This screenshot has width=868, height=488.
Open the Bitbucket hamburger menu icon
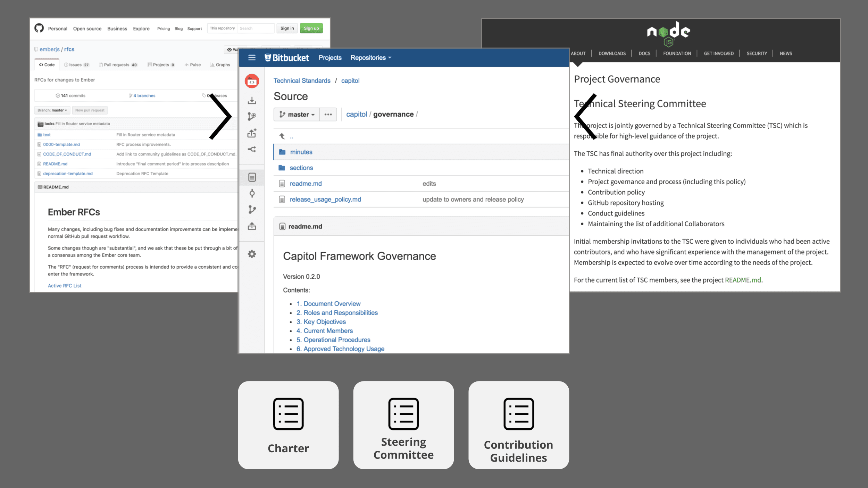tap(252, 58)
